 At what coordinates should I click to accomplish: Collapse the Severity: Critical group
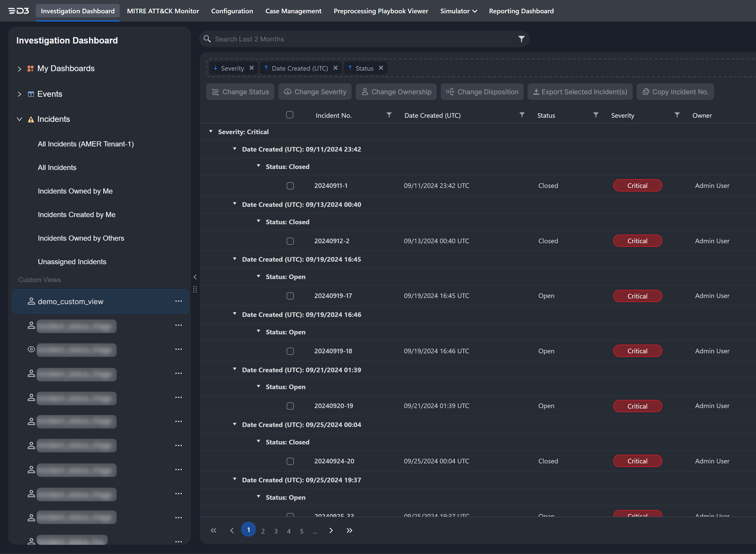(211, 131)
